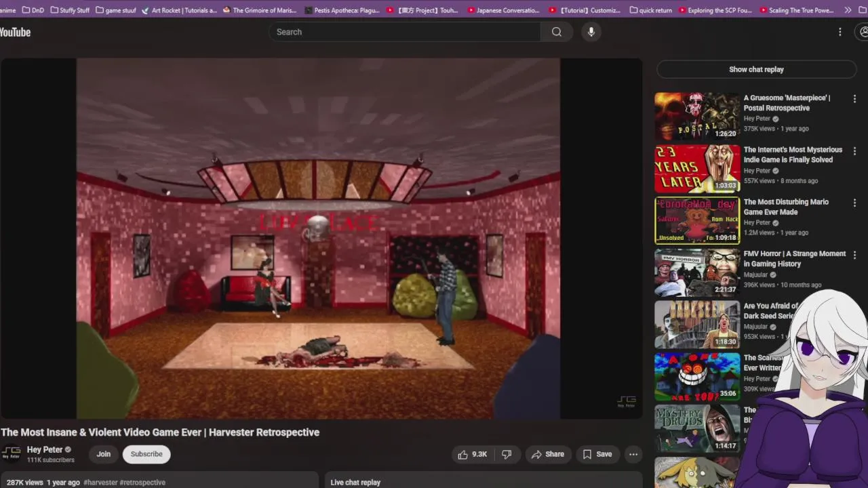868x488 pixels.
Task: Go to YouTube home via logo
Action: 15,32
